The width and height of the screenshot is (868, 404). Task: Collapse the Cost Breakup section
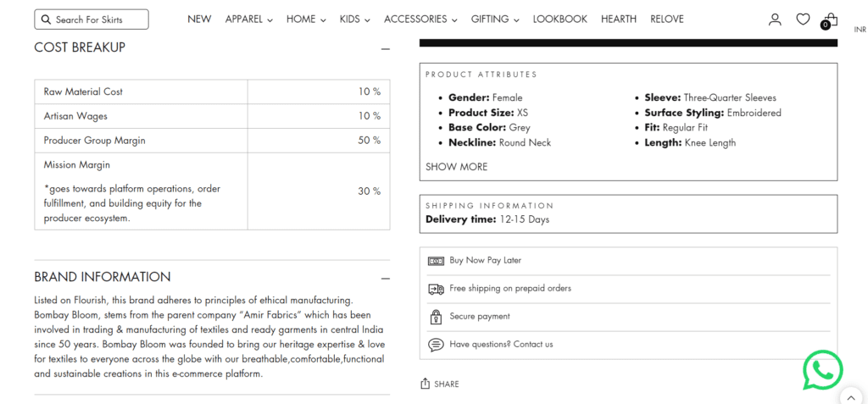pos(386,49)
